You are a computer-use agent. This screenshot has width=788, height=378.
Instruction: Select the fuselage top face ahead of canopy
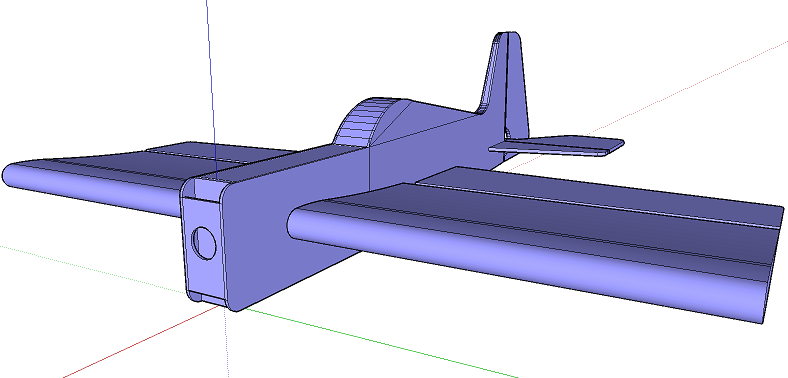tap(281, 162)
